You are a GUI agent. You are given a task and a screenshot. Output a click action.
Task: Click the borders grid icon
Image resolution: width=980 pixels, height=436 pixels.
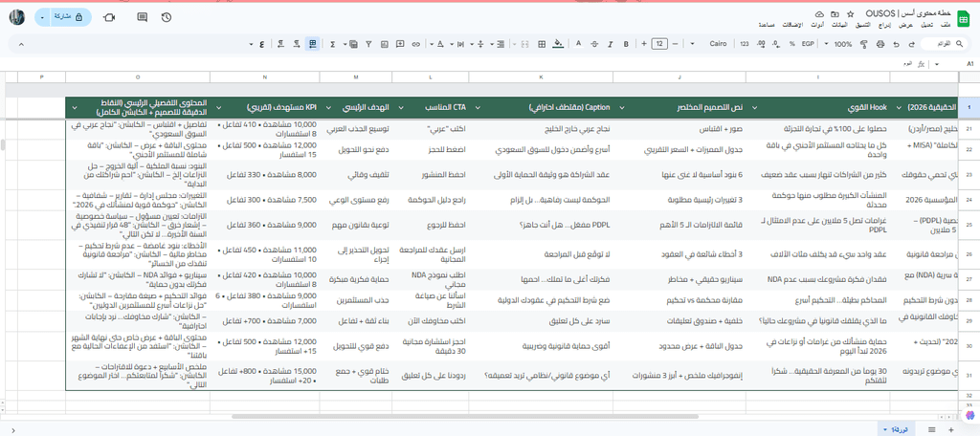coord(542,44)
